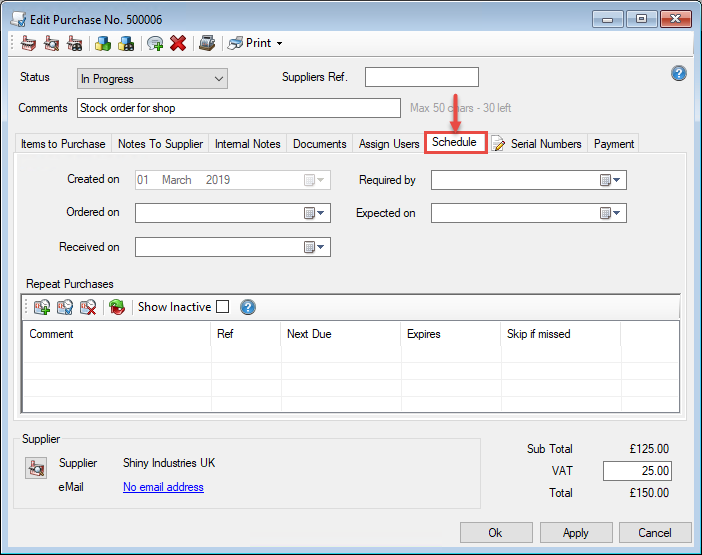Click the No email address link
The height and width of the screenshot is (555, 702).
163,487
